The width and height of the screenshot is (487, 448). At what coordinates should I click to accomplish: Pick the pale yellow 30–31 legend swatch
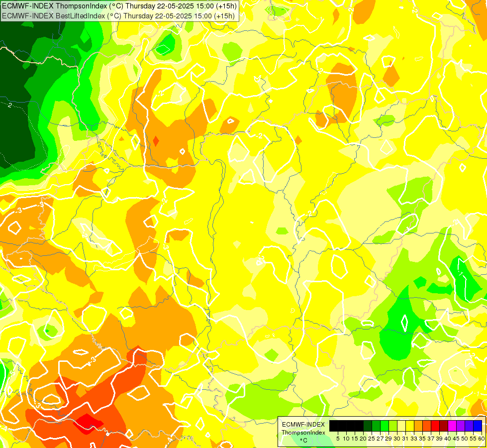coord(401,426)
